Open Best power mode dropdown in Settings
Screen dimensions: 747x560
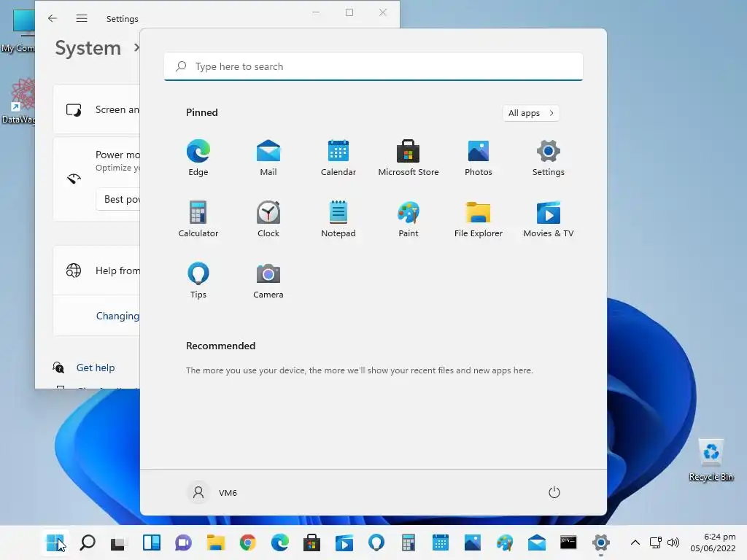tap(118, 199)
